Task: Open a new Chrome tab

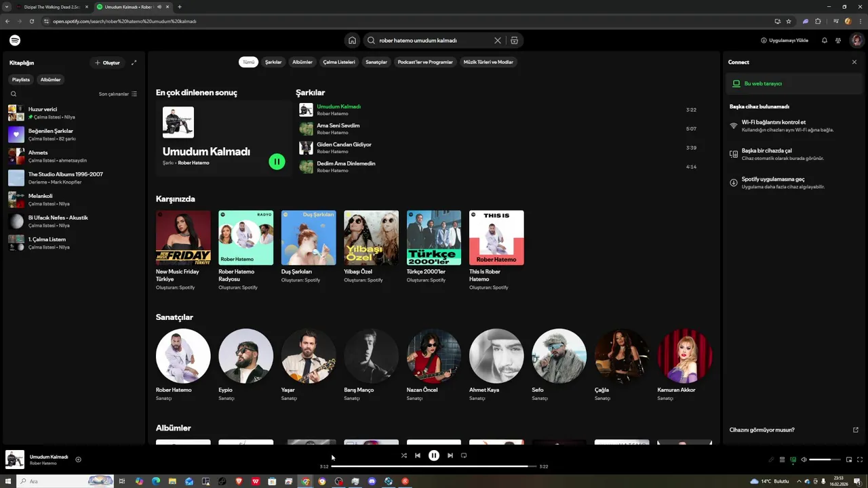Action: point(179,7)
